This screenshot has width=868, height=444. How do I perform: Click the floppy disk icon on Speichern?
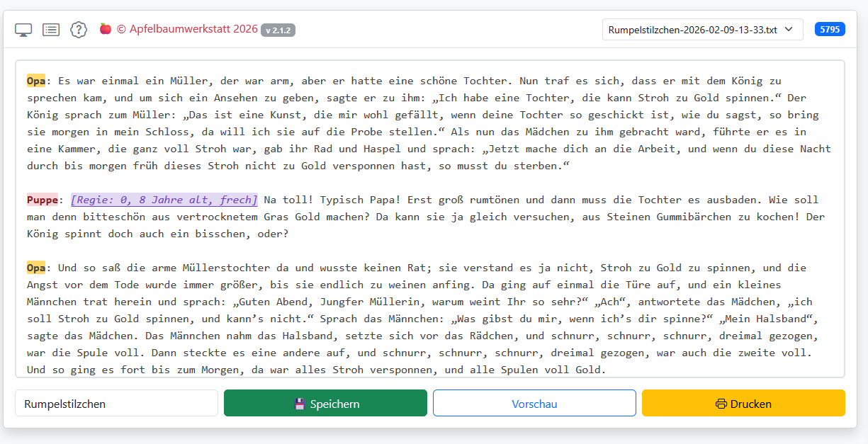299,404
